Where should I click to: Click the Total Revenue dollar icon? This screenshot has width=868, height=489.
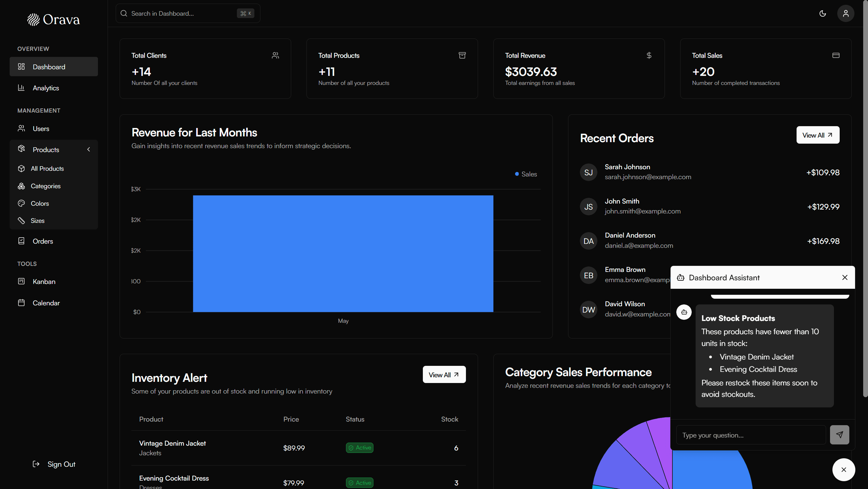pyautogui.click(x=649, y=55)
